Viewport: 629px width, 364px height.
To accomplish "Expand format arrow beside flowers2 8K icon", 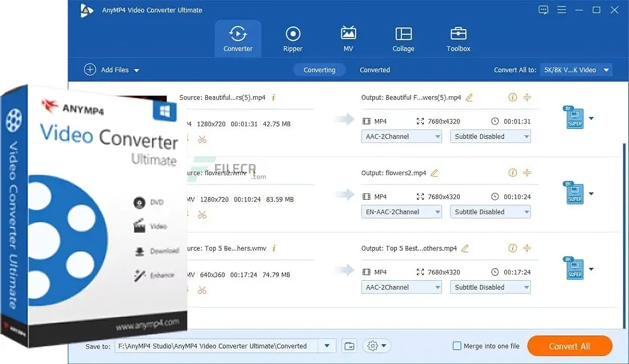I will click(591, 194).
